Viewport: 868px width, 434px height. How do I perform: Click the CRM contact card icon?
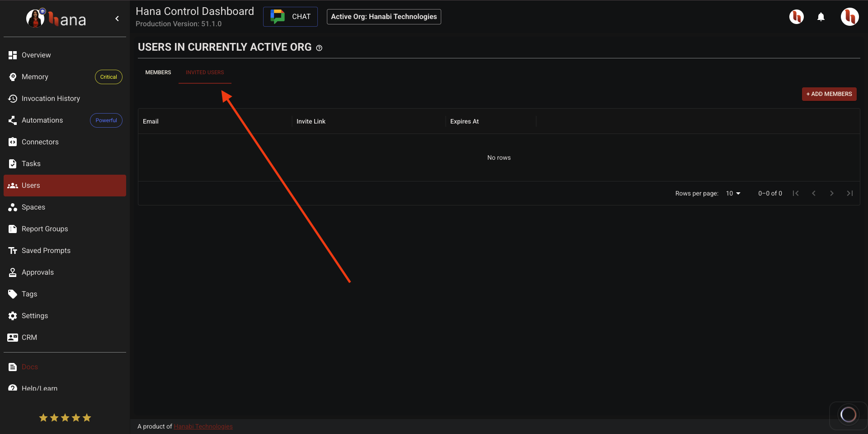pyautogui.click(x=13, y=338)
